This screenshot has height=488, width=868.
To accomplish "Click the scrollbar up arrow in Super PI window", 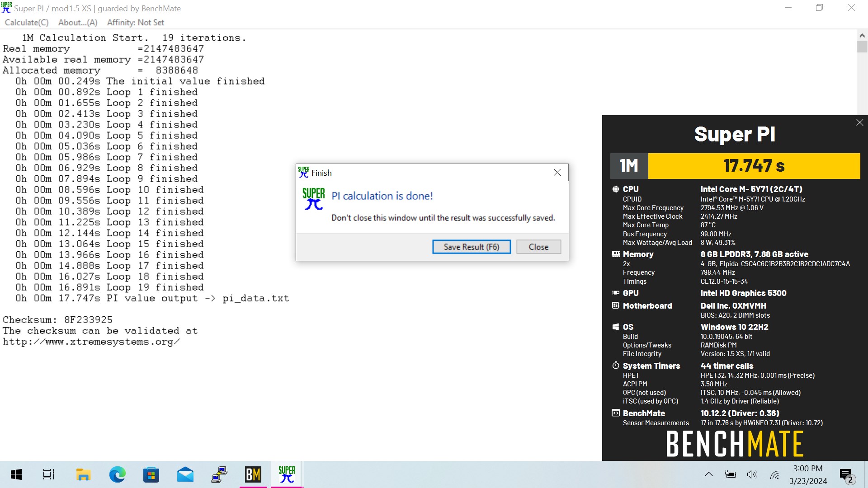I will (x=862, y=35).
